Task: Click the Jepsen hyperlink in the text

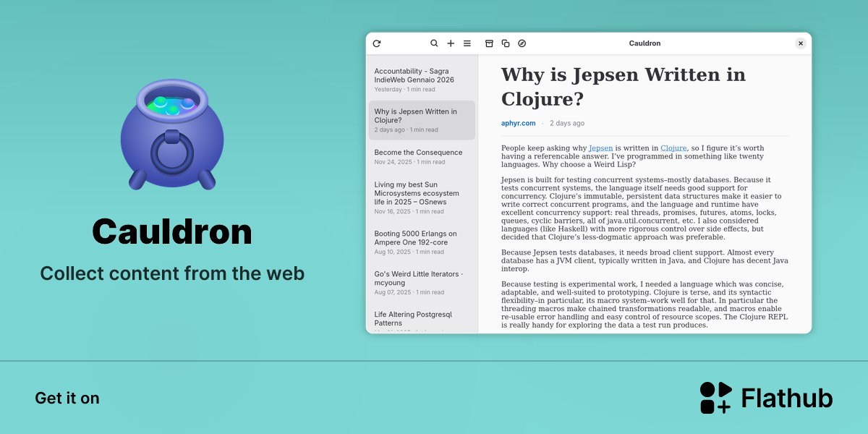Action: tap(600, 148)
